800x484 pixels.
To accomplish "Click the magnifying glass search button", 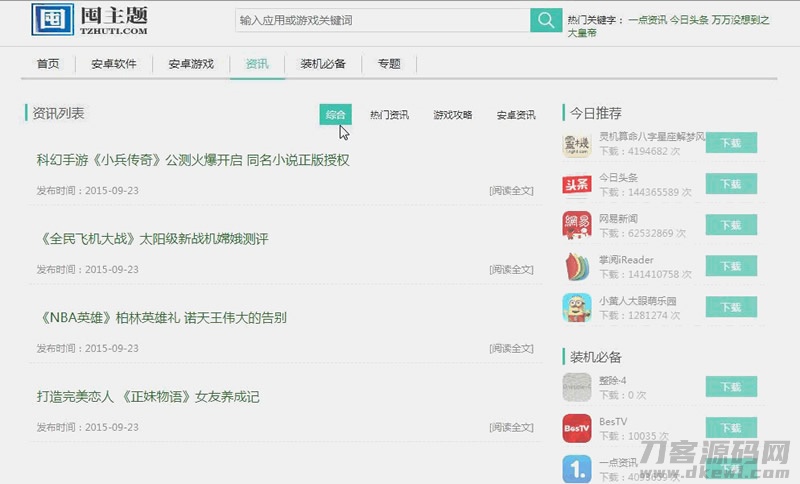I will 545,20.
